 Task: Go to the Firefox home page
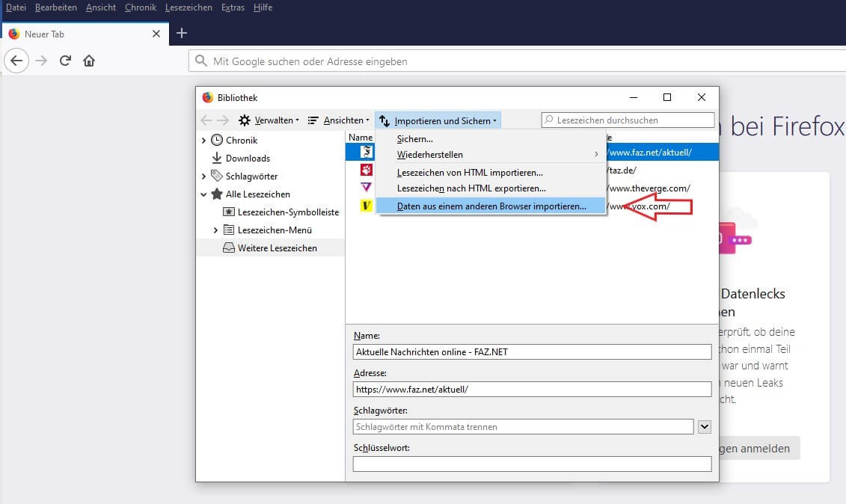89,61
